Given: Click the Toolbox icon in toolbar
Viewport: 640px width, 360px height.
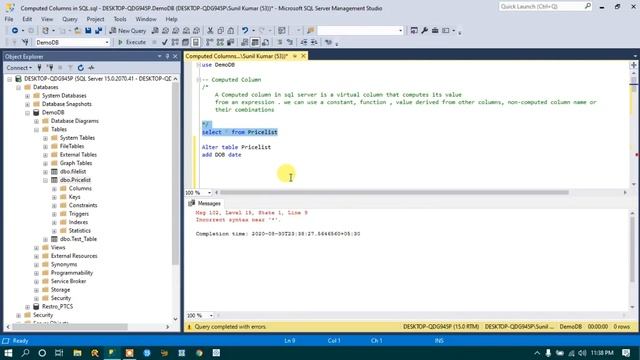Looking at the screenshot, I should click(x=435, y=31).
